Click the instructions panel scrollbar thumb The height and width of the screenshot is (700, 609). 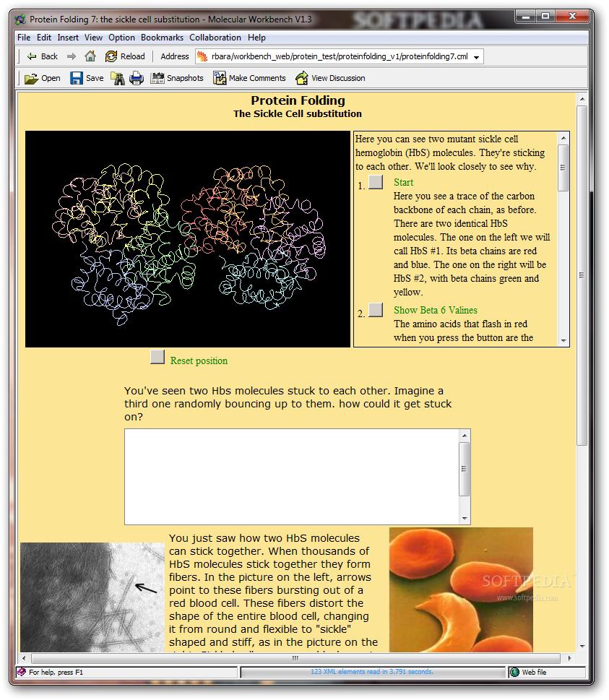coord(563,168)
